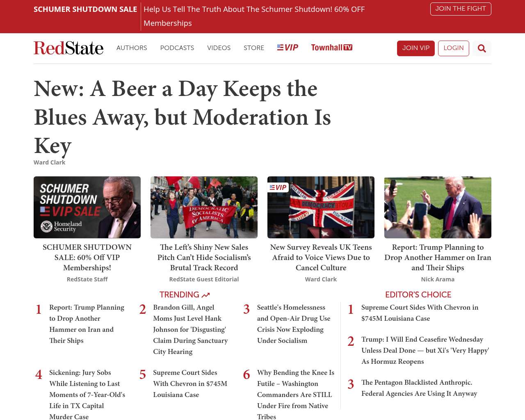Open the VIP flag logo link
525x420 pixels.
(288, 48)
